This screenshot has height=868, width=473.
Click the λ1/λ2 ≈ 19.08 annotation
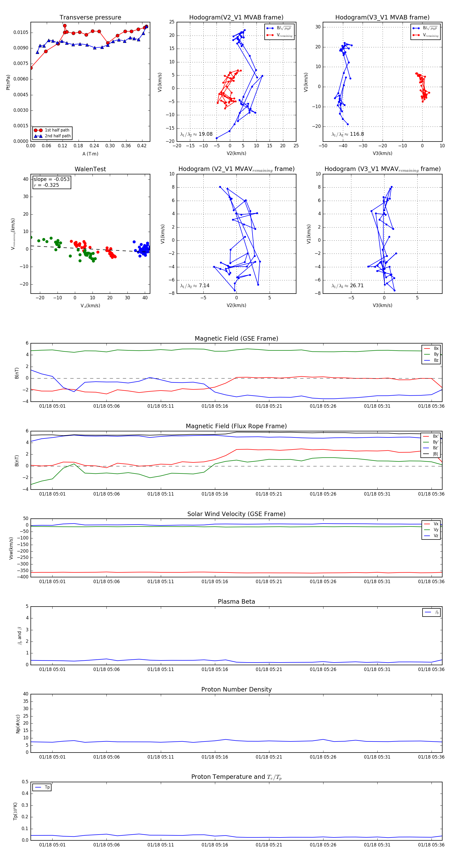click(x=196, y=134)
